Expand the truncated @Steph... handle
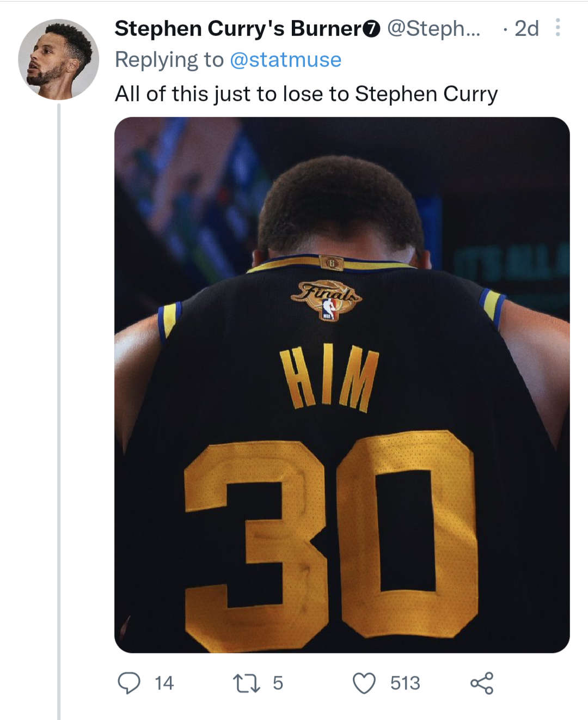The height and width of the screenshot is (720, 588). (436, 28)
